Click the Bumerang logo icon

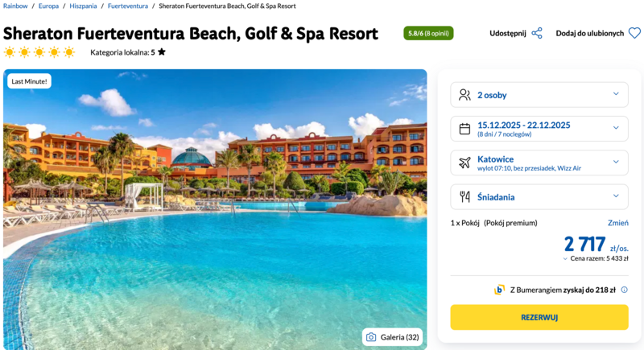click(499, 290)
